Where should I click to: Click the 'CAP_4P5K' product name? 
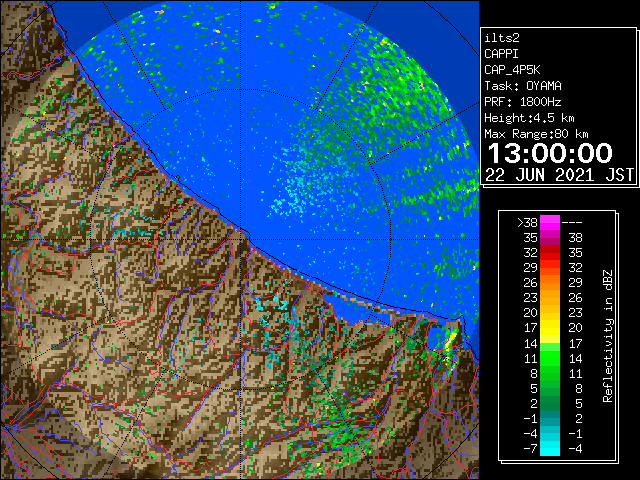tap(512, 70)
